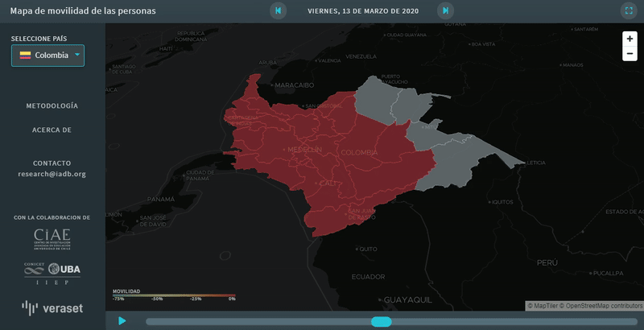Viewport: 644px width, 330px height.
Task: Click the Veraset logo
Action: (52, 307)
